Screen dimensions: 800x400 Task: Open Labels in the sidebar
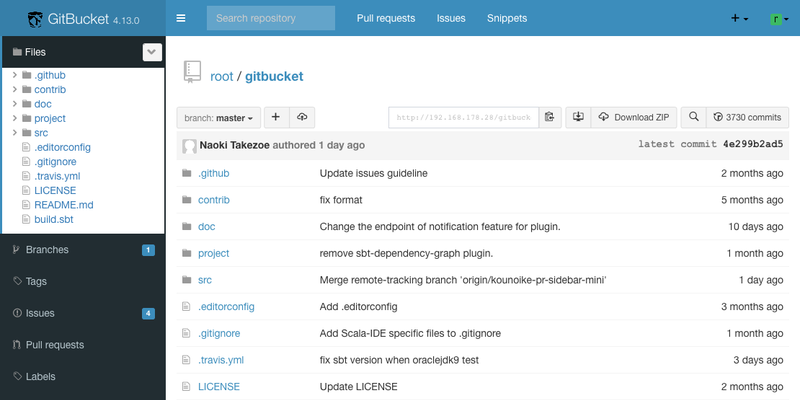(x=83, y=377)
